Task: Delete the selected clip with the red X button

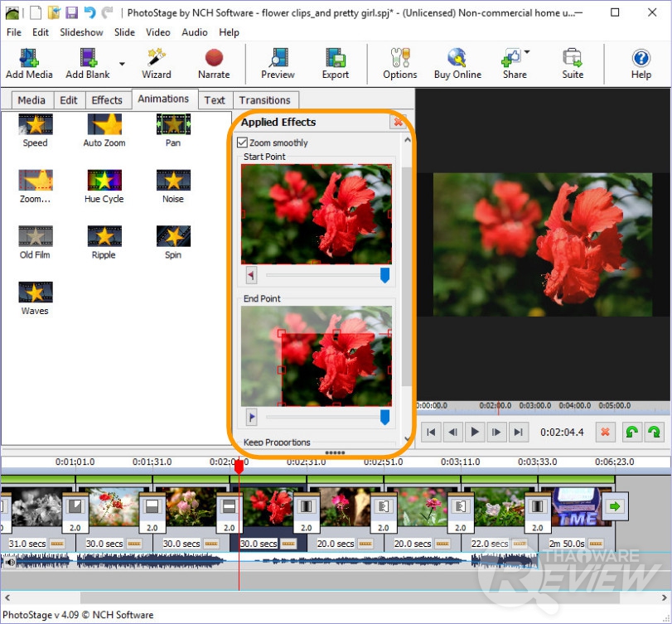Action: 605,432
